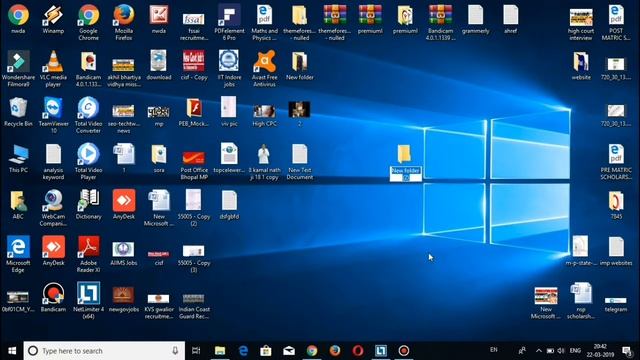Screen dimensions: 640x360
Task: Open Opera browser from the taskbar
Action: pos(358,351)
